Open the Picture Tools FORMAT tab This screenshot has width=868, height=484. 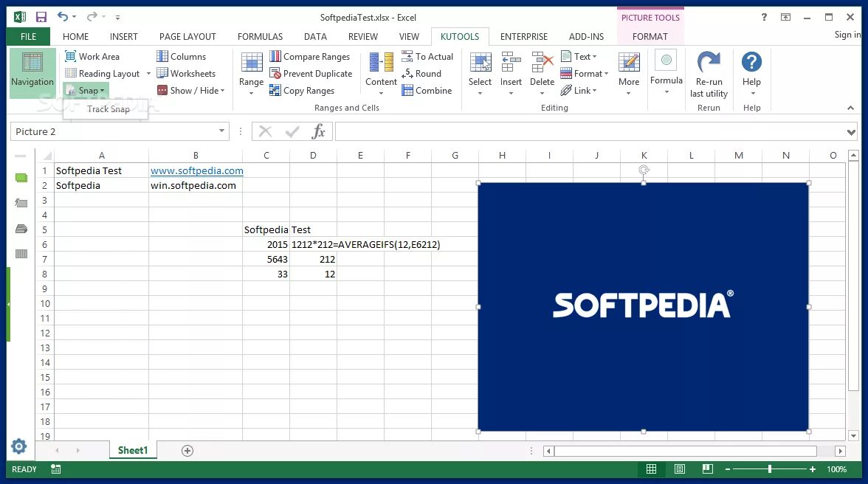[650, 36]
